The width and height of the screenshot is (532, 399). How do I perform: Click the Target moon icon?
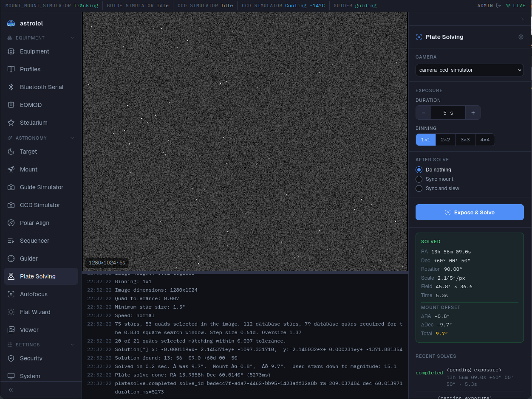(x=11, y=152)
